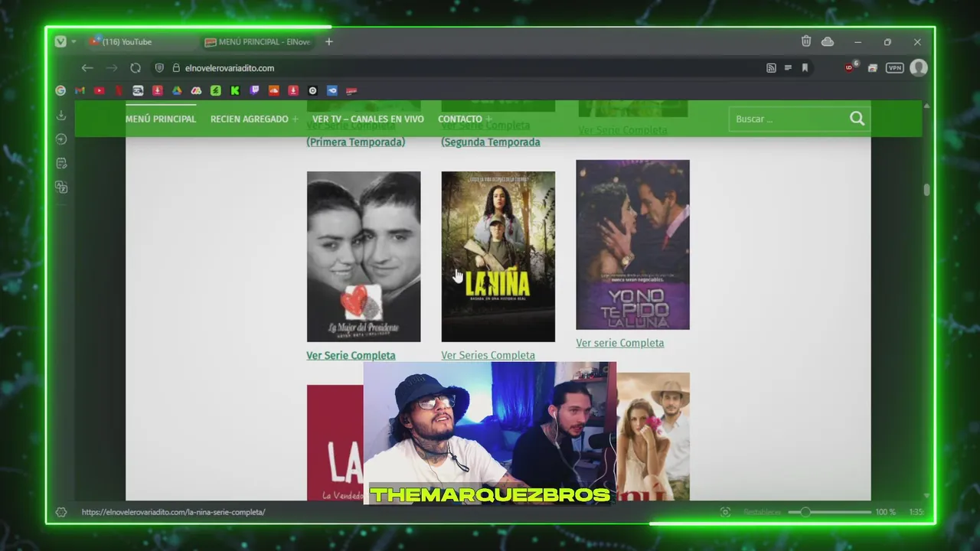The height and width of the screenshot is (551, 980).
Task: Open Twitch bookmark shortcut
Action: (254, 90)
